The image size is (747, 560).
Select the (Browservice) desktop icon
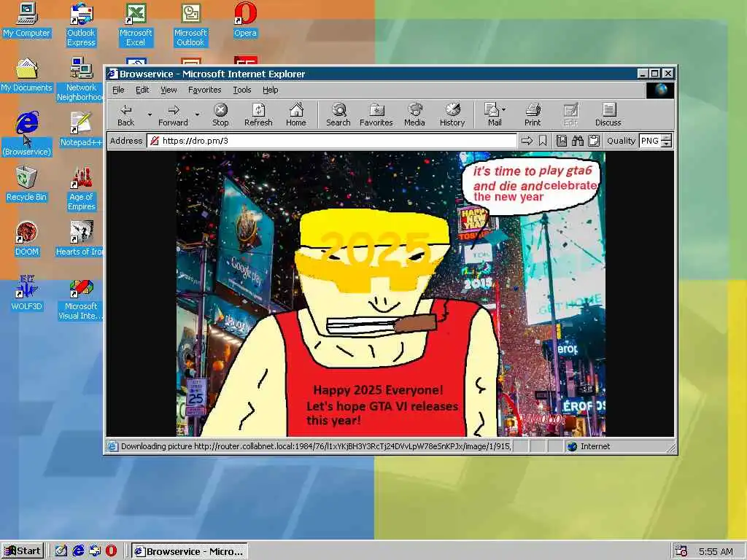click(27, 134)
